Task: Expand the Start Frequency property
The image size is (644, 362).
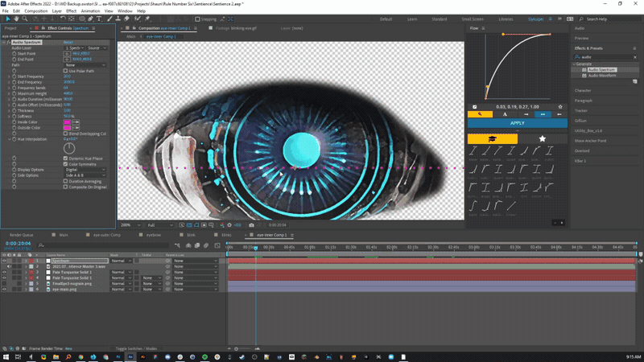Action: pos(9,76)
